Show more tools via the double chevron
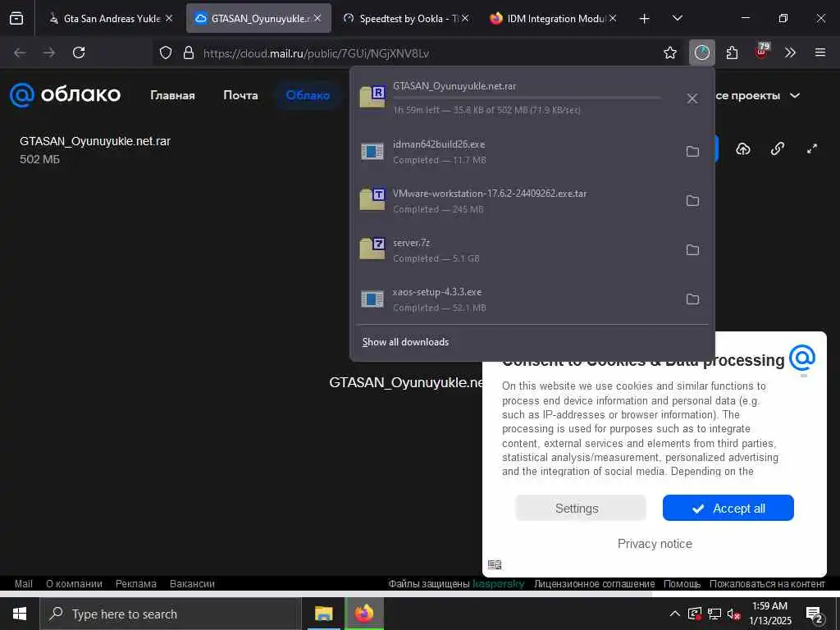 click(790, 52)
